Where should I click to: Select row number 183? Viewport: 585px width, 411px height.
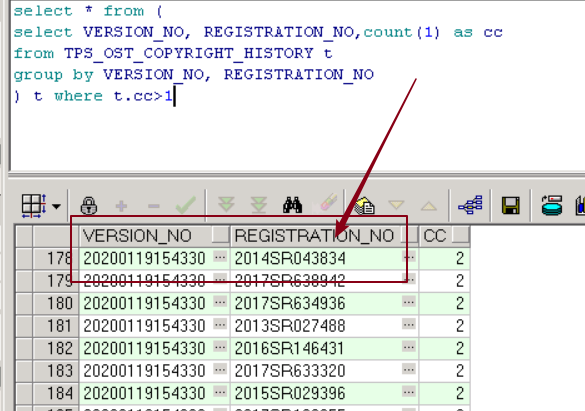click(x=56, y=371)
